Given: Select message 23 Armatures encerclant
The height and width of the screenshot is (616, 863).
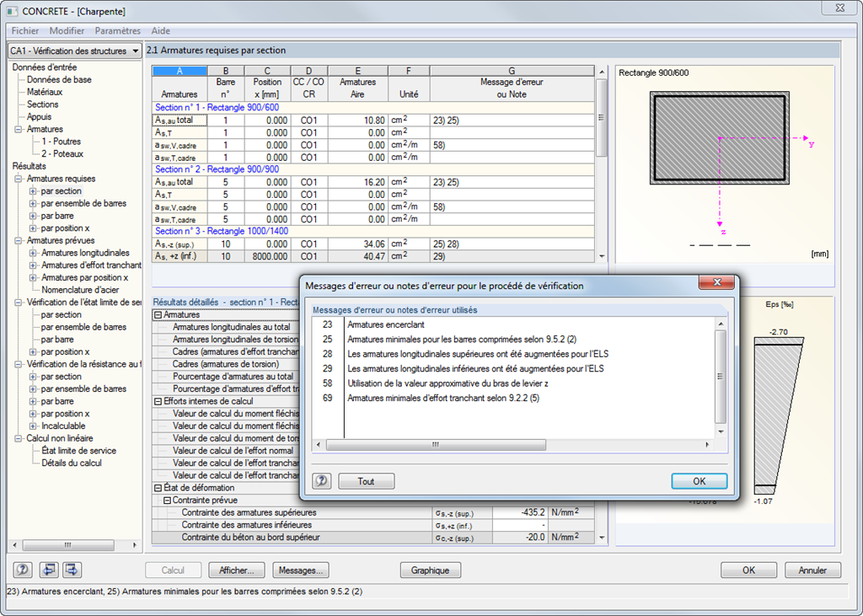Looking at the screenshot, I should click(386, 324).
